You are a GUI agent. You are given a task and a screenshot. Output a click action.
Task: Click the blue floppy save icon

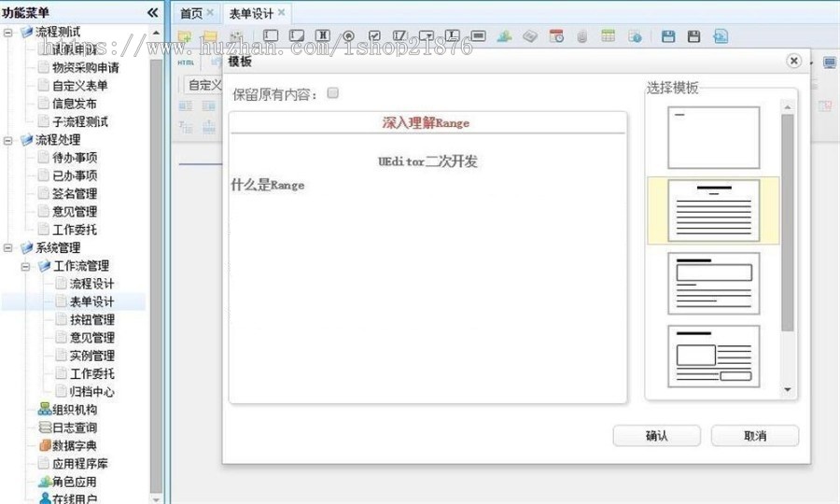click(668, 35)
